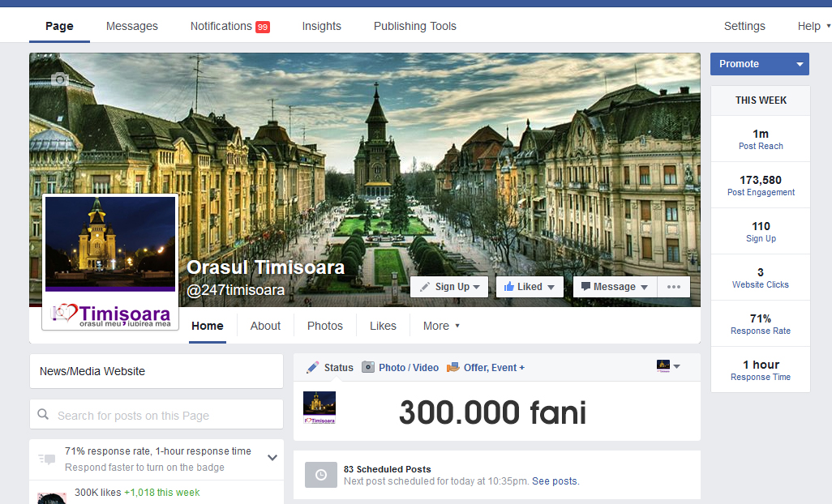
Task: Click the Photo / Video camera icon
Action: (x=368, y=367)
